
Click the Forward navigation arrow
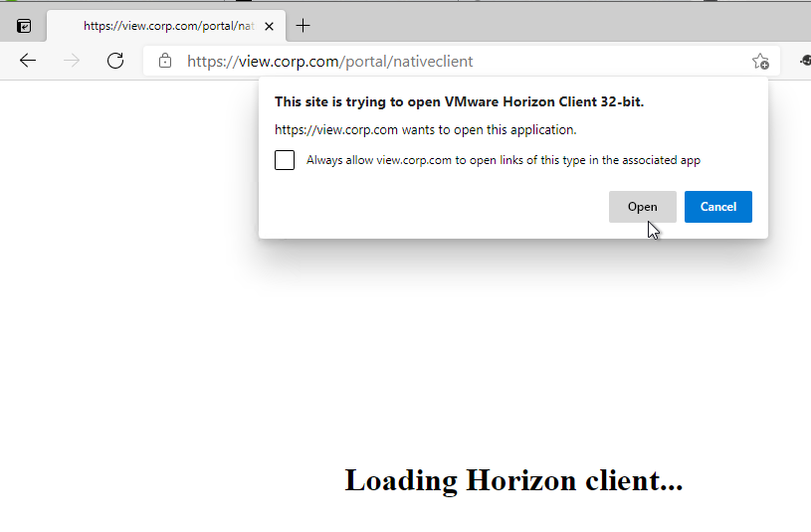pyautogui.click(x=72, y=61)
